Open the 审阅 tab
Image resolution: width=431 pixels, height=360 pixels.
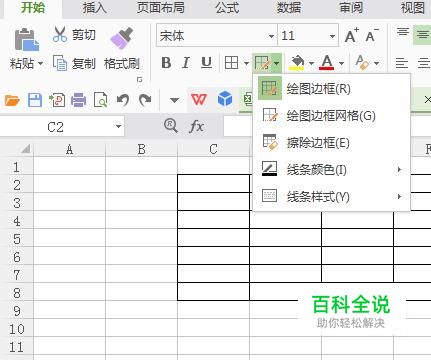[x=351, y=7]
